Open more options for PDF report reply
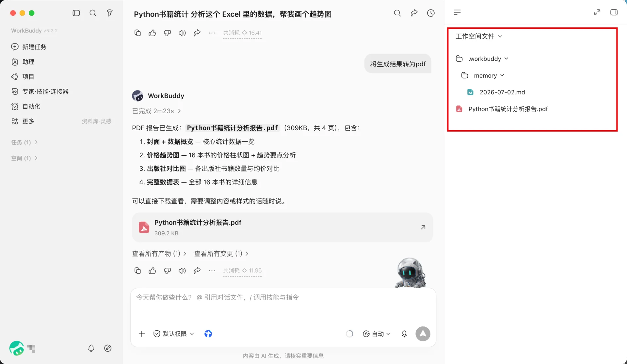Image resolution: width=627 pixels, height=364 pixels. pyautogui.click(x=212, y=271)
